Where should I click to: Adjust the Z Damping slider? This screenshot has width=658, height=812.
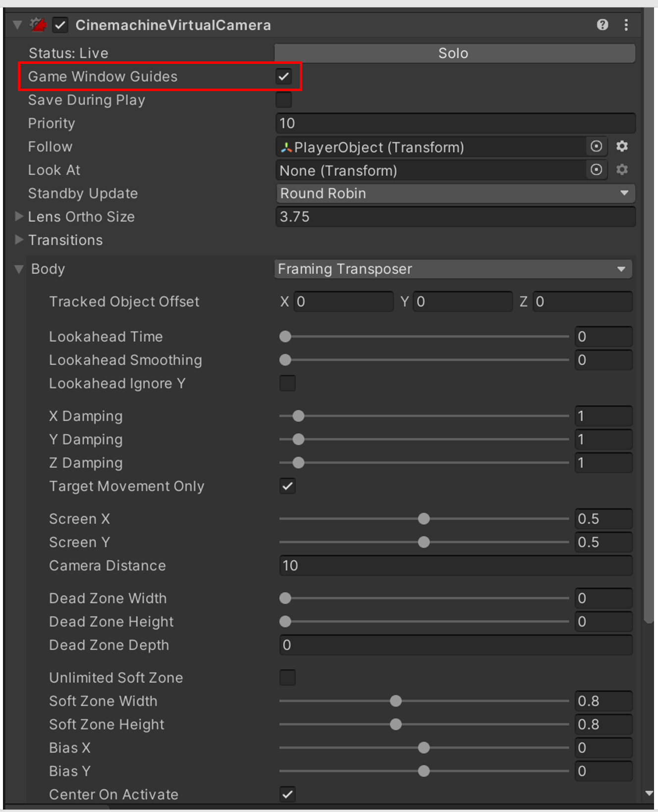(x=424, y=463)
